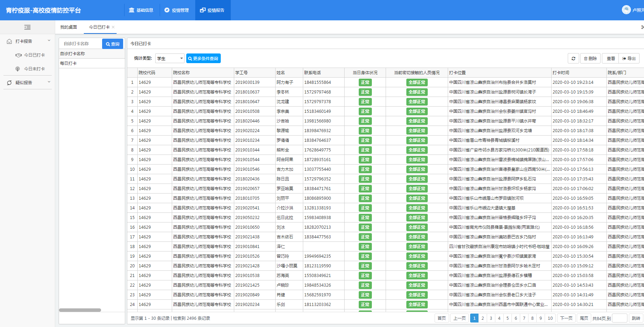Screen dimensions: 644x327
Task: Click the 删除 trash button
Action: (590, 59)
